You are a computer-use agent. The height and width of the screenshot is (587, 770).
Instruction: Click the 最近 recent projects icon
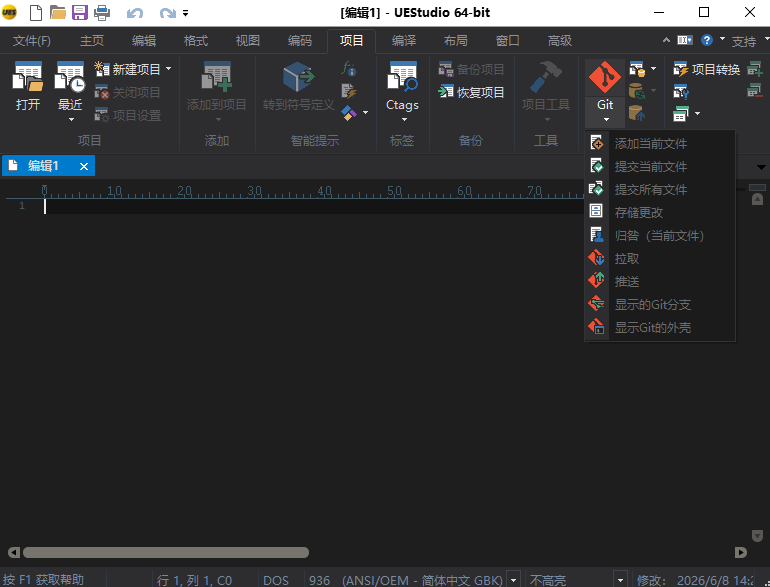(70, 77)
